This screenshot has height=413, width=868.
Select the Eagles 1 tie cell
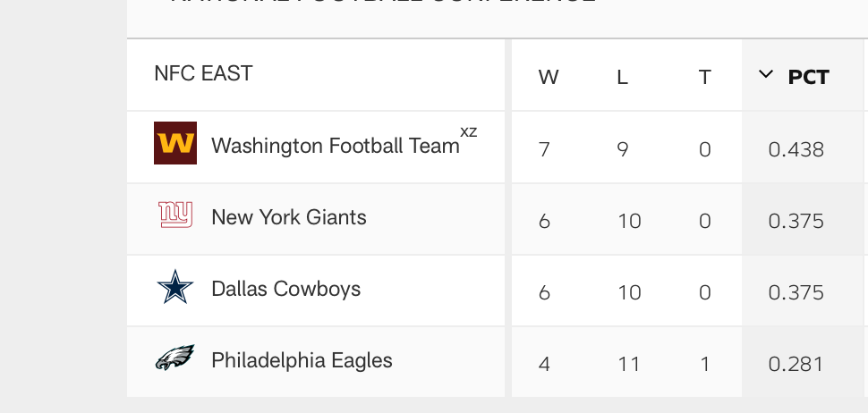(705, 364)
